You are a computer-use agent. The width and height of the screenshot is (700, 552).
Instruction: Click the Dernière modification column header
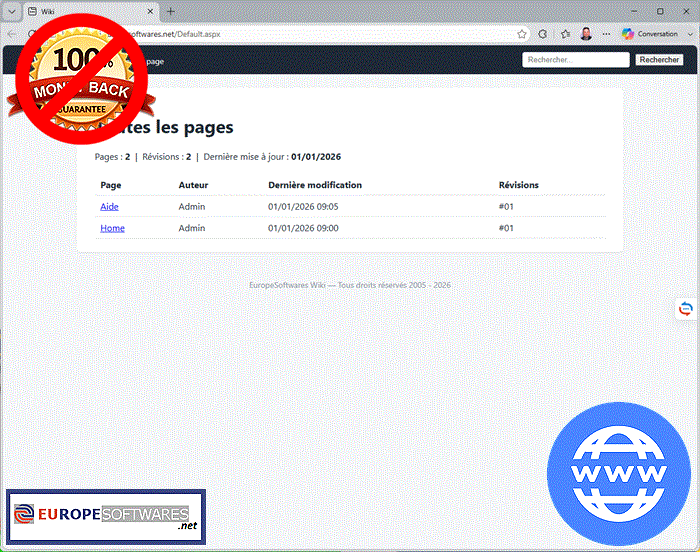315,185
